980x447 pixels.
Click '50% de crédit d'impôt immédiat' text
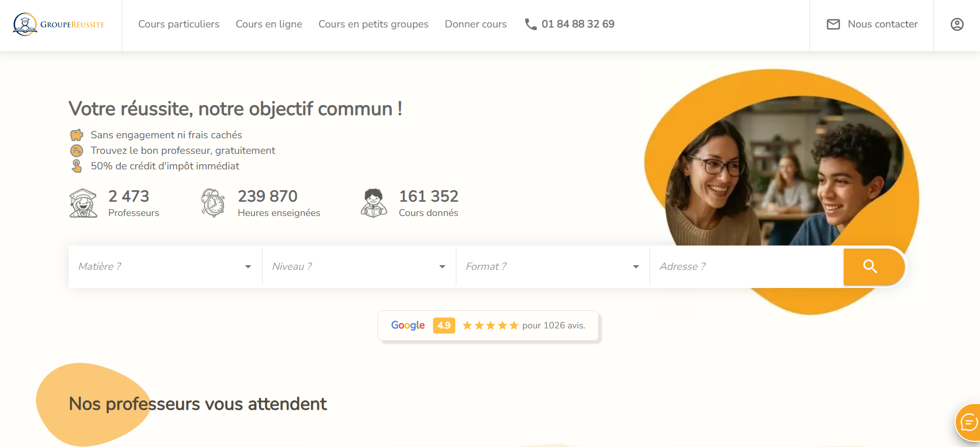point(165,166)
